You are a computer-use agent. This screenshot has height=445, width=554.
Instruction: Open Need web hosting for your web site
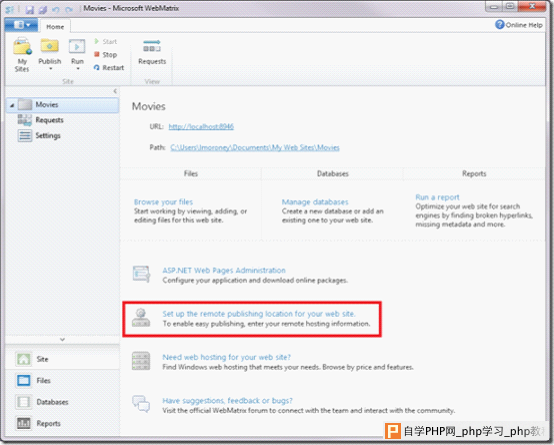coord(226,357)
